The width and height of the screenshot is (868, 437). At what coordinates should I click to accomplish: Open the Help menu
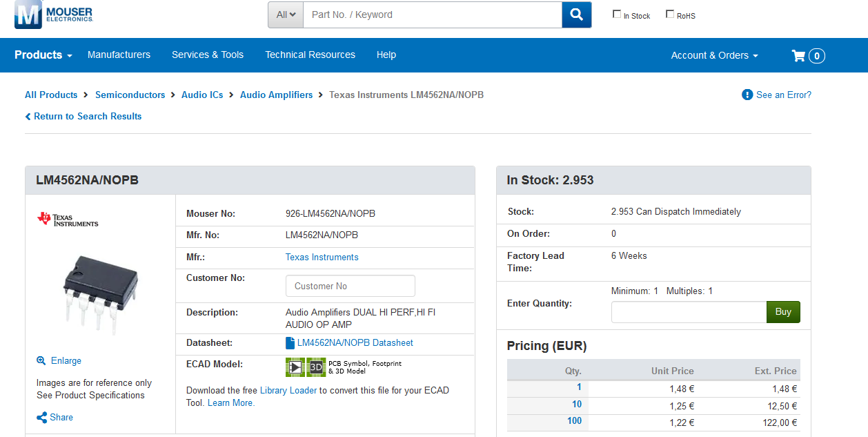tap(386, 55)
